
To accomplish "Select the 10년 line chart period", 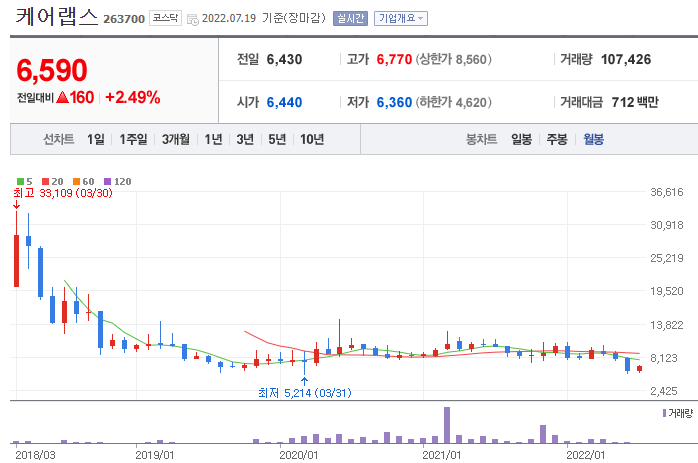I will 312,139.
